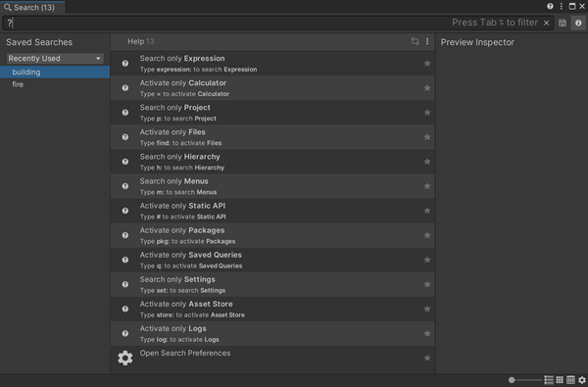The width and height of the screenshot is (588, 387).
Task: Switch to list view icon
Action: coord(549,380)
